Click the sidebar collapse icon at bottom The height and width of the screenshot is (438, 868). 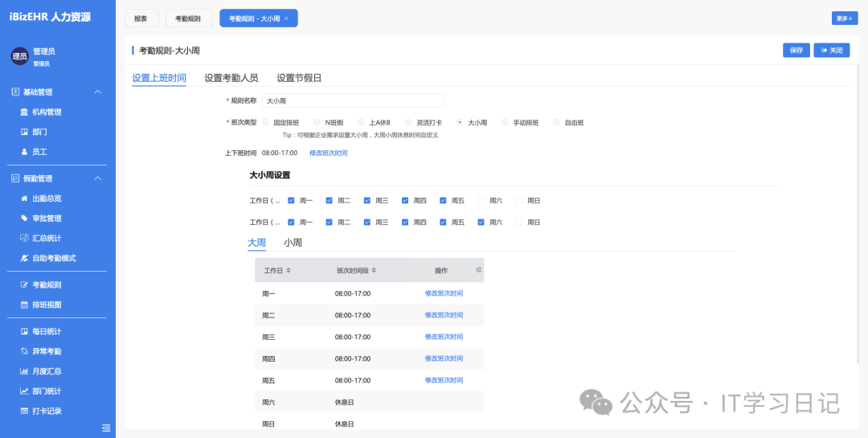(x=106, y=428)
